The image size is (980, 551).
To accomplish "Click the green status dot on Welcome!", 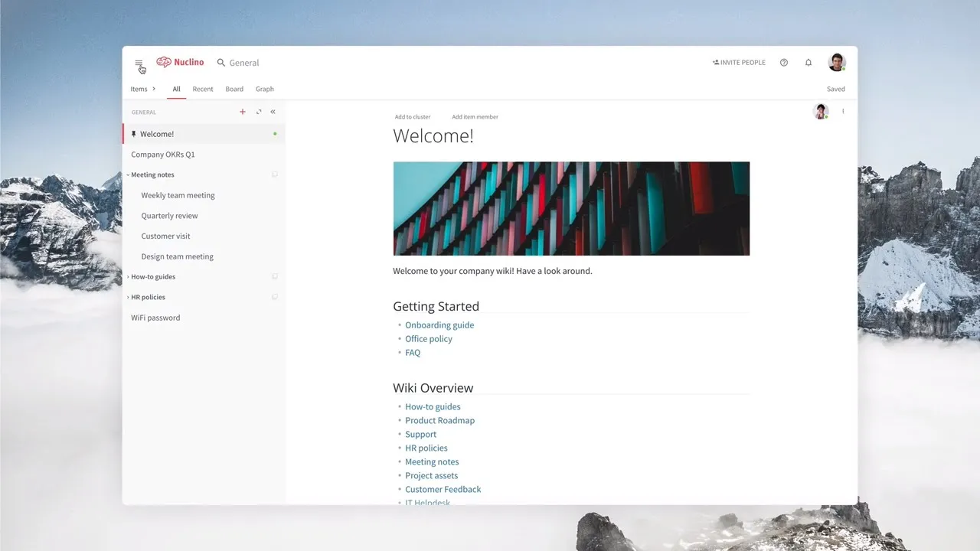I will 275,134.
